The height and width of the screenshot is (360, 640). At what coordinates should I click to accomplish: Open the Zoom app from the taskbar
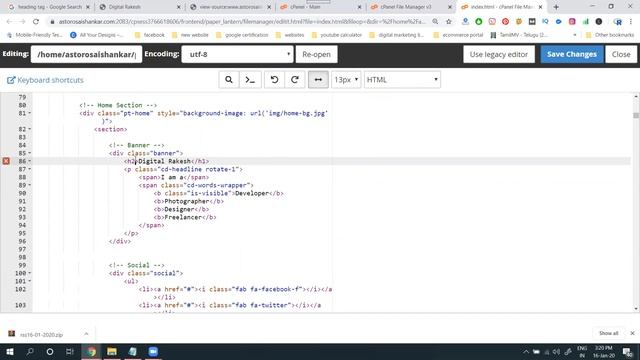pos(153,351)
